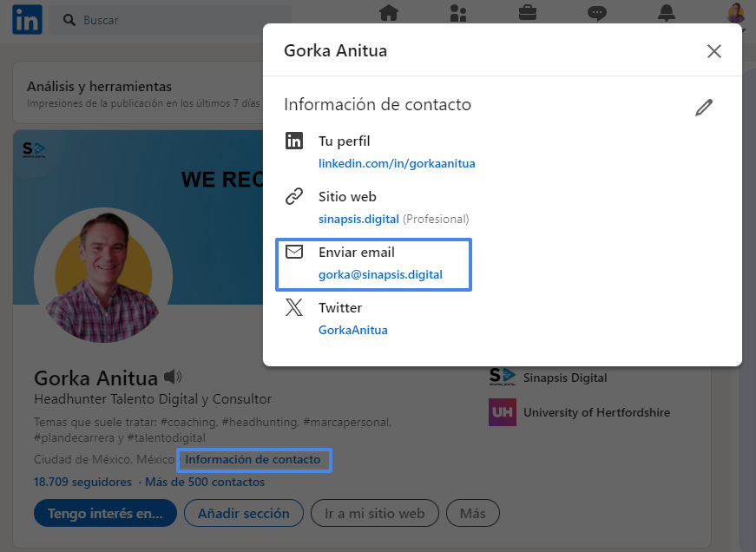Click the X Twitter icon

[294, 307]
